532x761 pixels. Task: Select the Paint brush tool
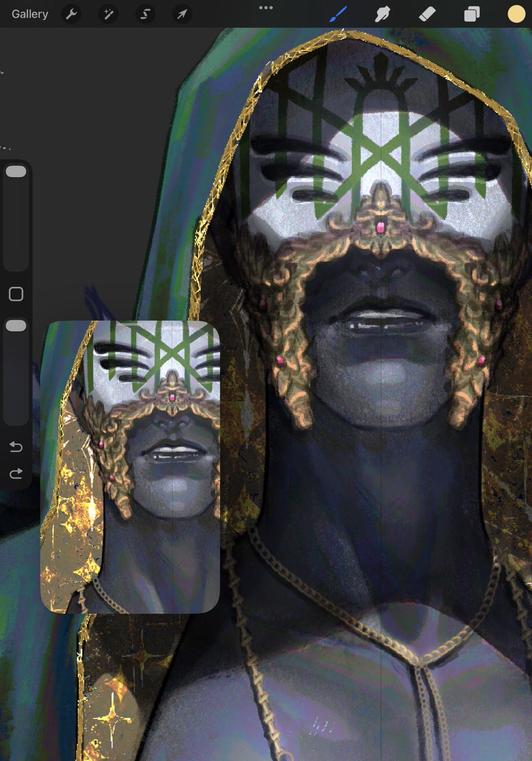(x=338, y=14)
